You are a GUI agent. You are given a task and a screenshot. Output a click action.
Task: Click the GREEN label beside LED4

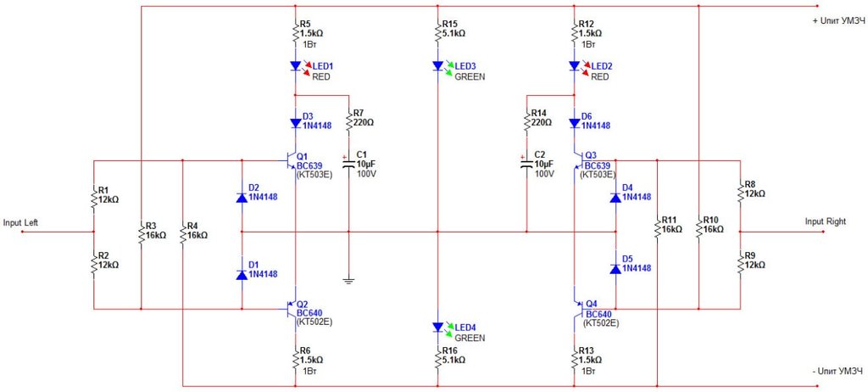click(x=470, y=339)
